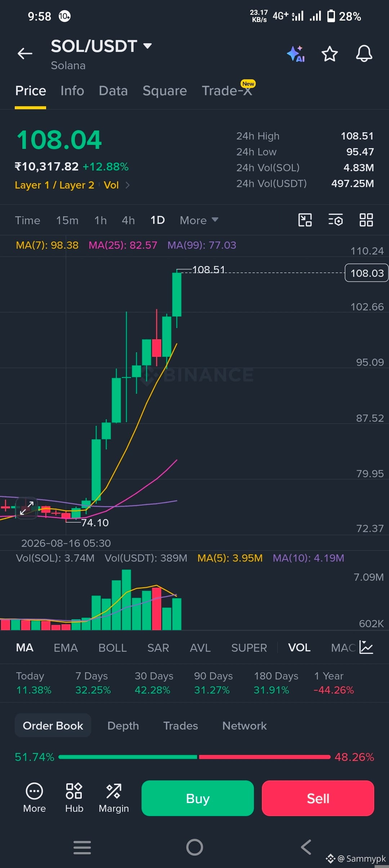
Task: Tap the 108.03 current price label
Action: point(367,273)
